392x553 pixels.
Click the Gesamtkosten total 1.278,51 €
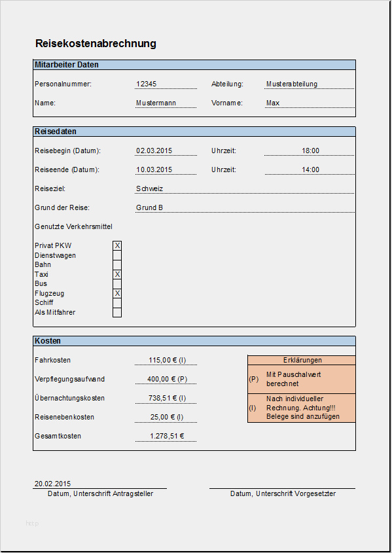tap(166, 437)
